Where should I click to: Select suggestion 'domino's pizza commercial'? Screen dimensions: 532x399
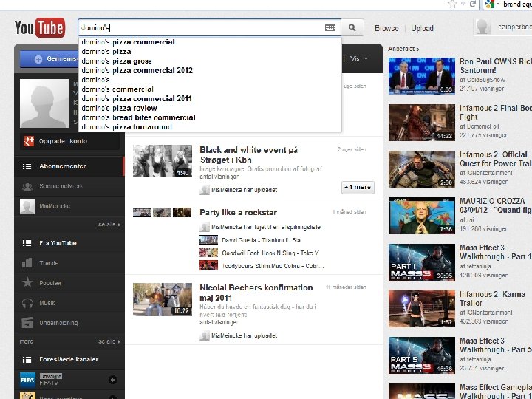tap(210, 42)
